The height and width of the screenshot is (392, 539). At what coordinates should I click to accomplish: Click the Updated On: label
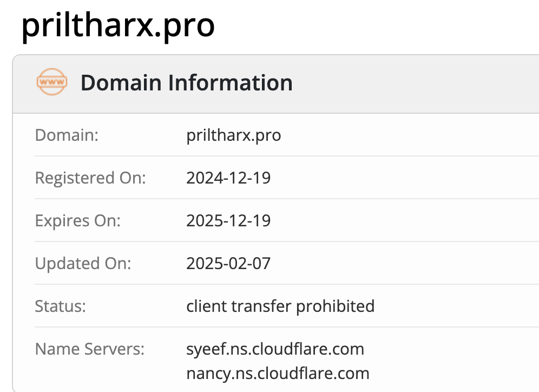(83, 263)
